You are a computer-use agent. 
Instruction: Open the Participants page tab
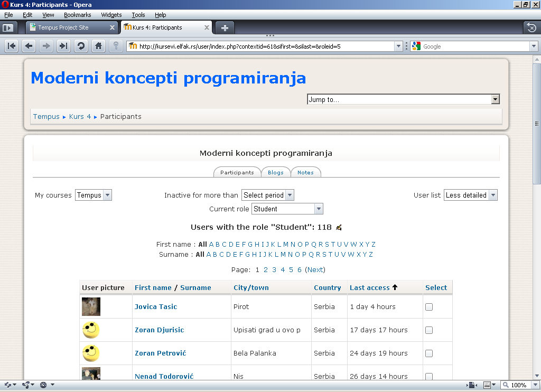coord(237,172)
